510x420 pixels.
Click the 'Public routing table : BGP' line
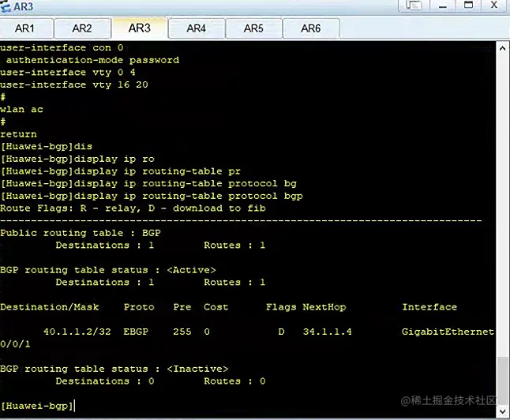click(x=81, y=233)
